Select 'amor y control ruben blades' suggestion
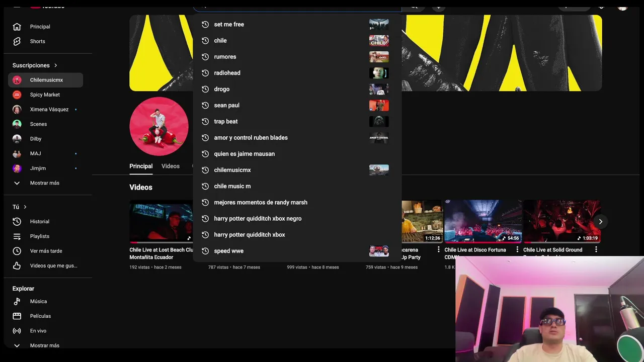The image size is (644, 362). 297,138
